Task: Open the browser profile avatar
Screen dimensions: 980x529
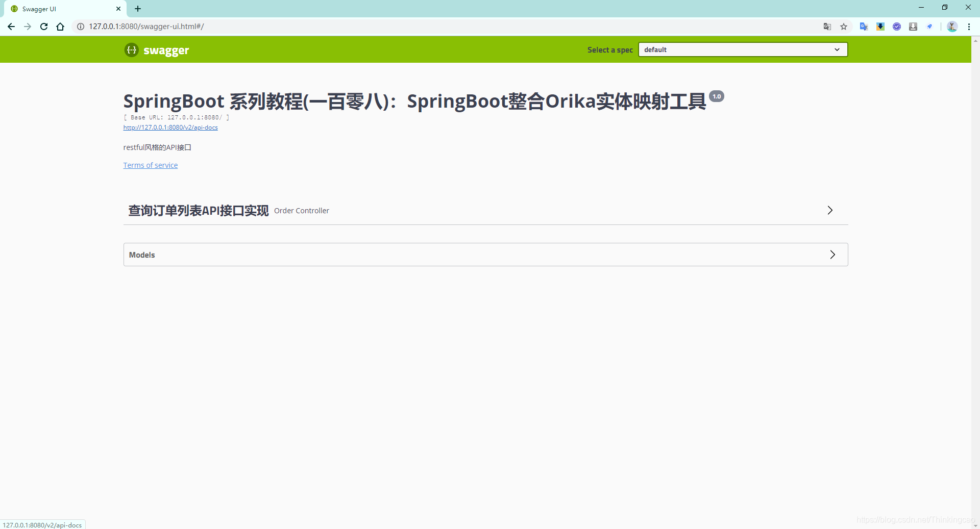Action: [952, 27]
